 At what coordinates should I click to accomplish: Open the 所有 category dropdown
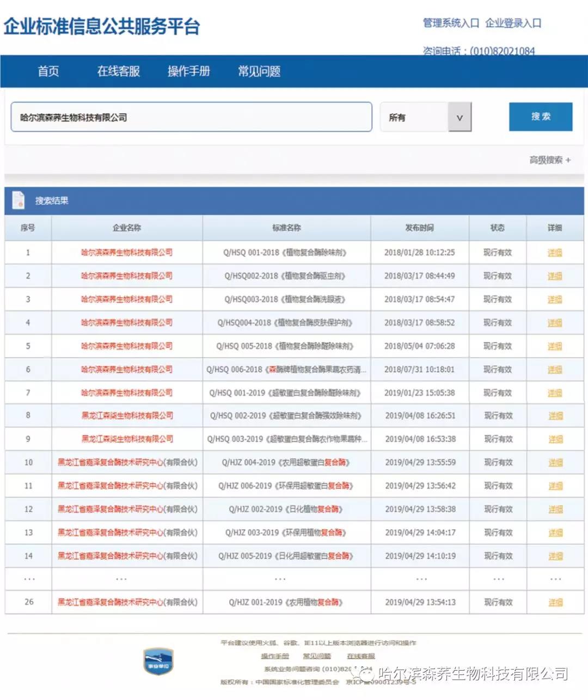pos(425,117)
